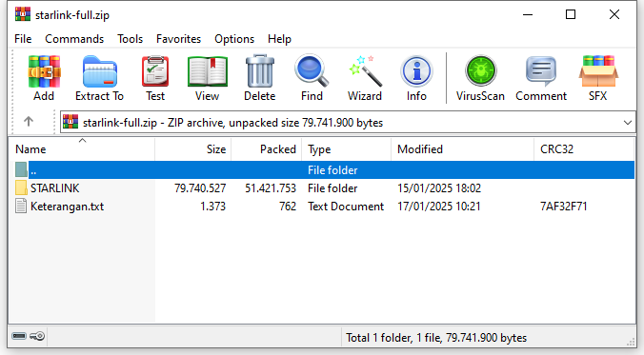Sort by the Size column header

(x=193, y=149)
